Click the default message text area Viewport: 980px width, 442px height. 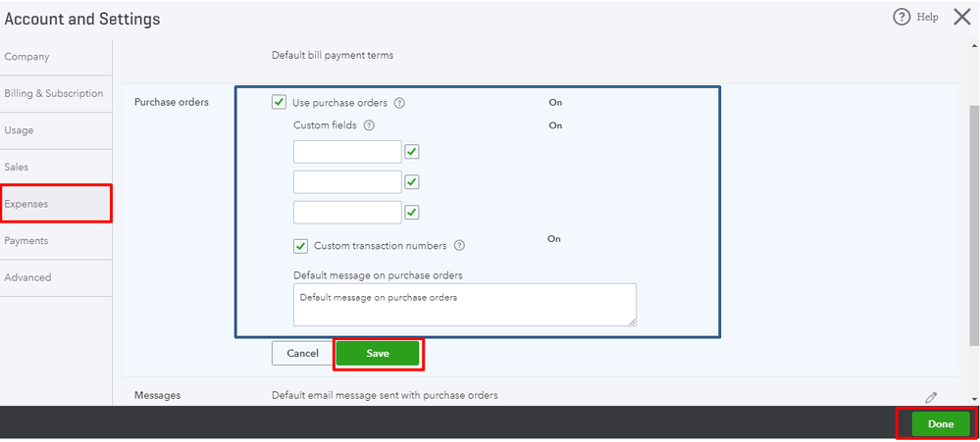point(464,304)
